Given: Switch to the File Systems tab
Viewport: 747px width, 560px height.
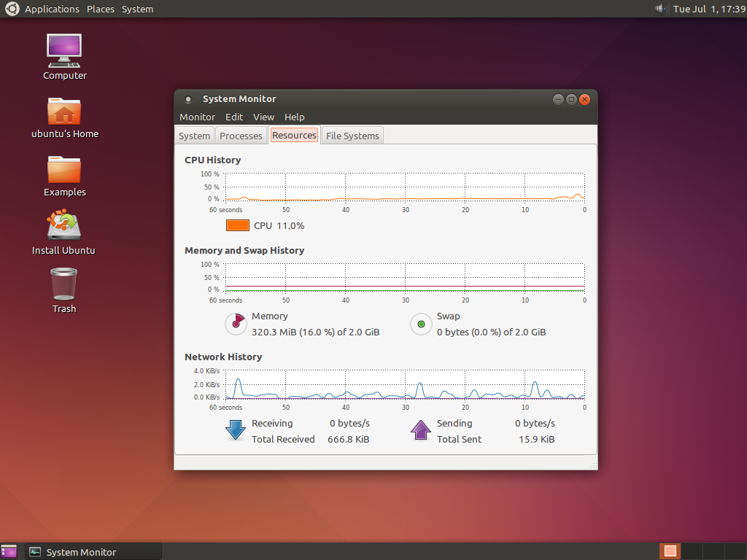Looking at the screenshot, I should [x=352, y=136].
